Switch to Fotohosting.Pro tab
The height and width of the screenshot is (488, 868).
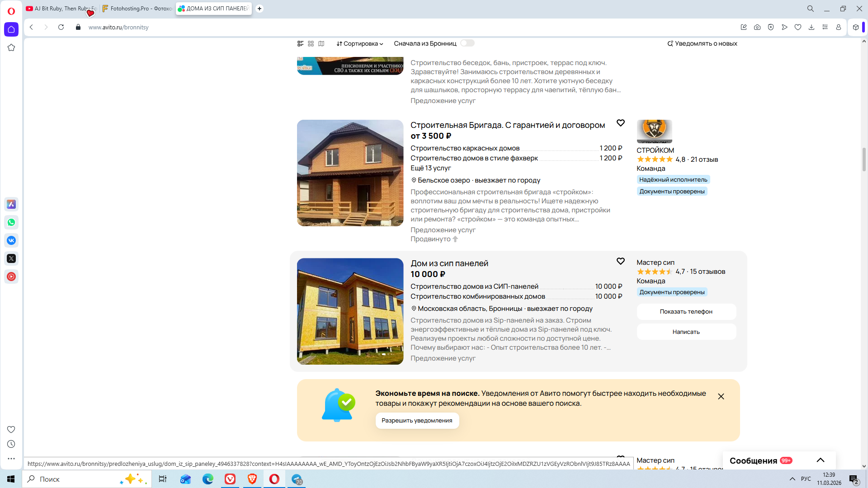pyautogui.click(x=137, y=9)
